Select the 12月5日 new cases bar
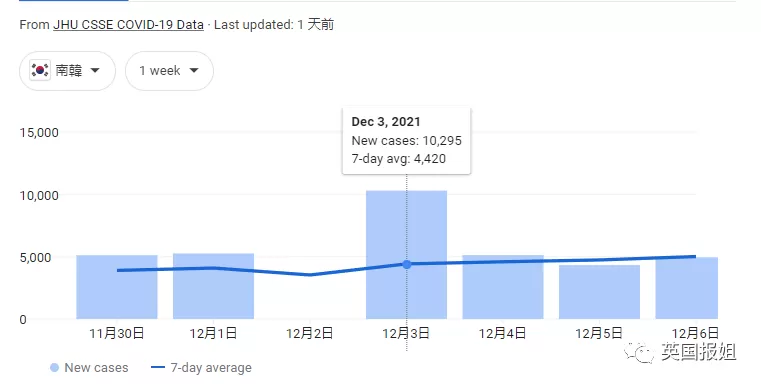 pyautogui.click(x=599, y=292)
